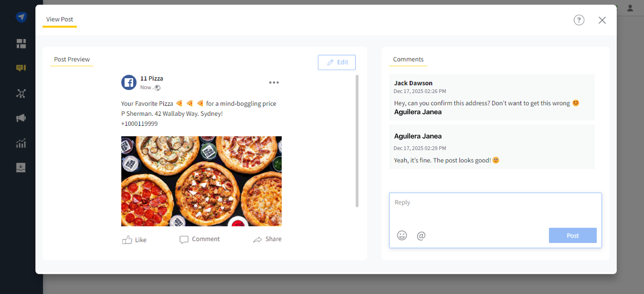This screenshot has height=294, width=644.
Task: Open the inbox download sidebar icon
Action: (21, 168)
